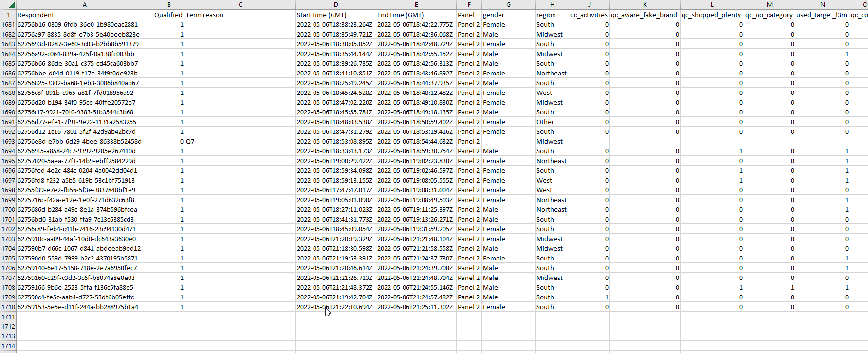
Task: Click the Select All corner triangle
Action: (11, 5)
